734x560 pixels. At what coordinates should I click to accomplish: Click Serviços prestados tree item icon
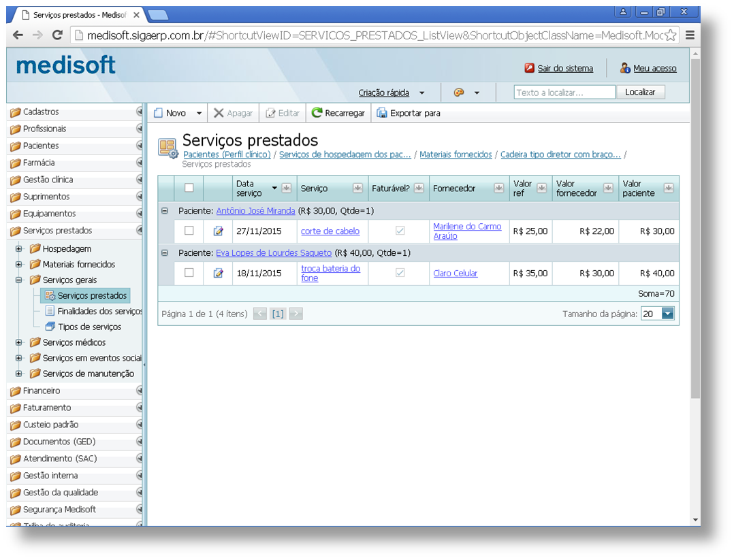pos(50,296)
